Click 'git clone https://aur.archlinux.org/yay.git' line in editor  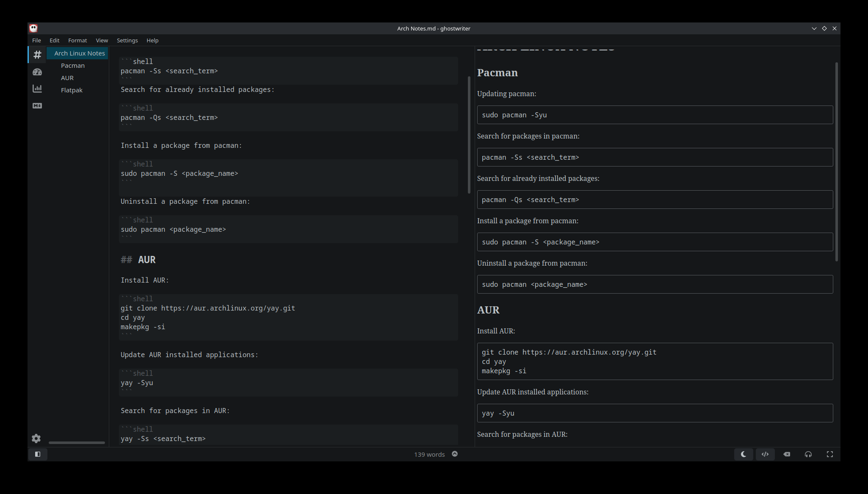point(208,308)
